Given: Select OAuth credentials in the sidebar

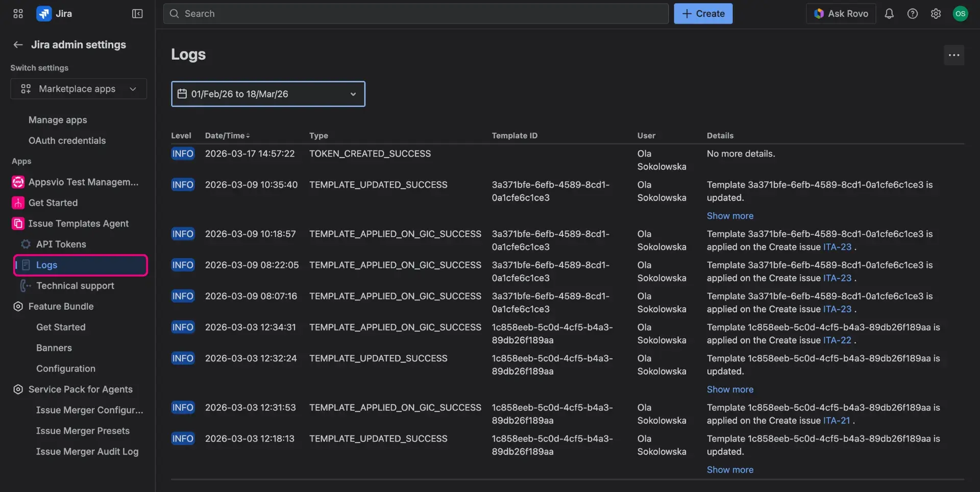Looking at the screenshot, I should [x=67, y=140].
